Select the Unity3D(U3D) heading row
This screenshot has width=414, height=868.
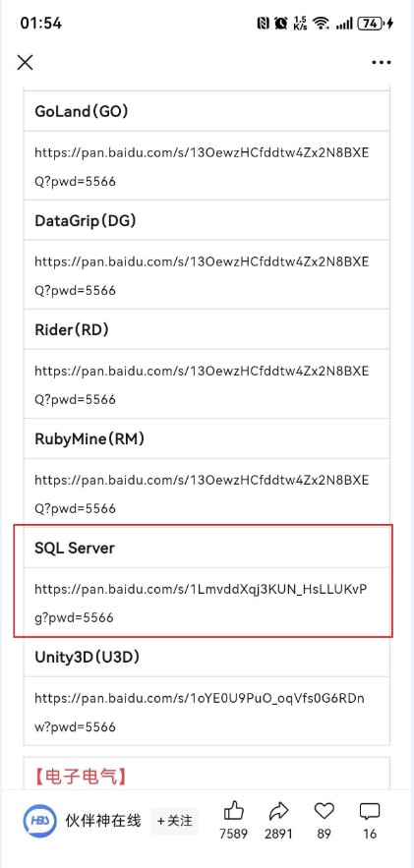pyautogui.click(x=207, y=657)
